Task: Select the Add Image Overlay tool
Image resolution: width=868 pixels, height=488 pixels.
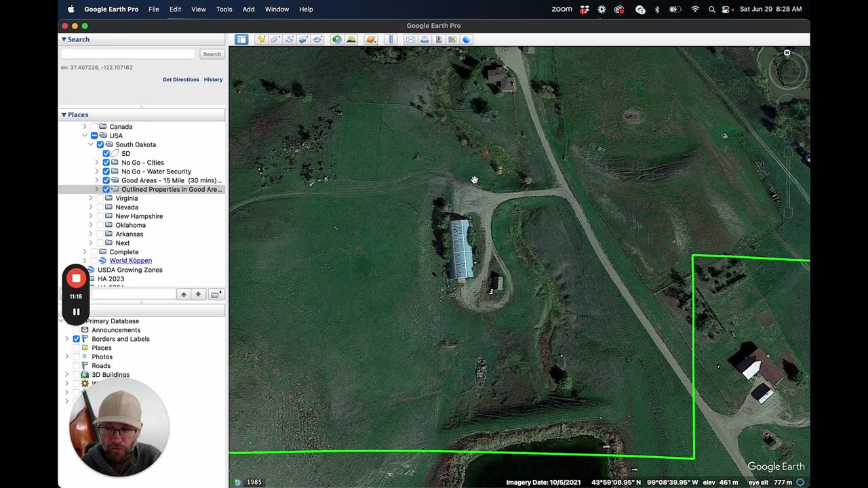Action: pos(303,39)
